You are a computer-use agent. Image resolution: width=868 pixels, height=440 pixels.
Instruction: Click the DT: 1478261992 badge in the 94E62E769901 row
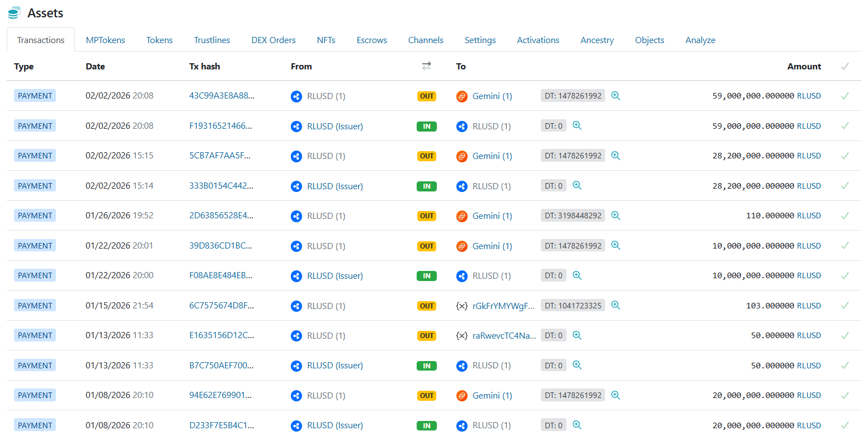573,395
